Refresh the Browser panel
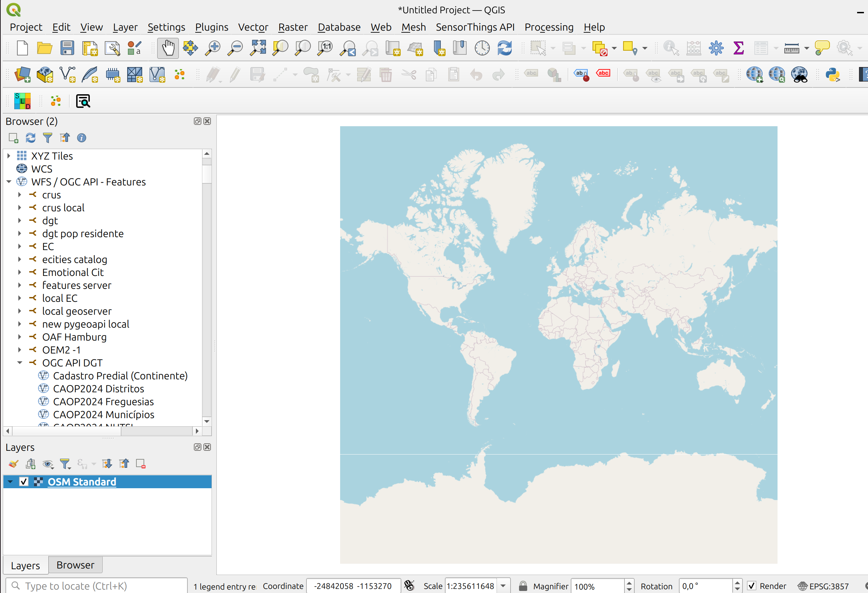Viewport: 868px width, 593px height. [31, 138]
